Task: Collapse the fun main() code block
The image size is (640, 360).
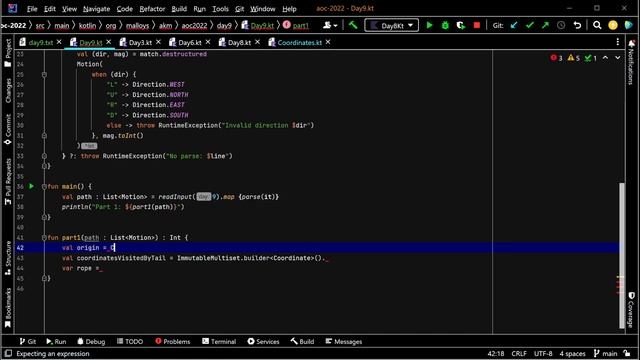Action: (44, 187)
